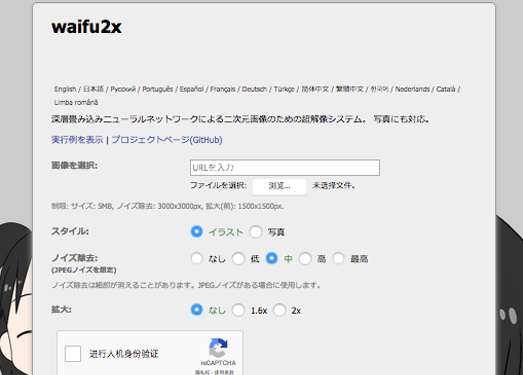Click the reCAPTCHA logo icon
This screenshot has width=523, height=375.
tap(218, 347)
